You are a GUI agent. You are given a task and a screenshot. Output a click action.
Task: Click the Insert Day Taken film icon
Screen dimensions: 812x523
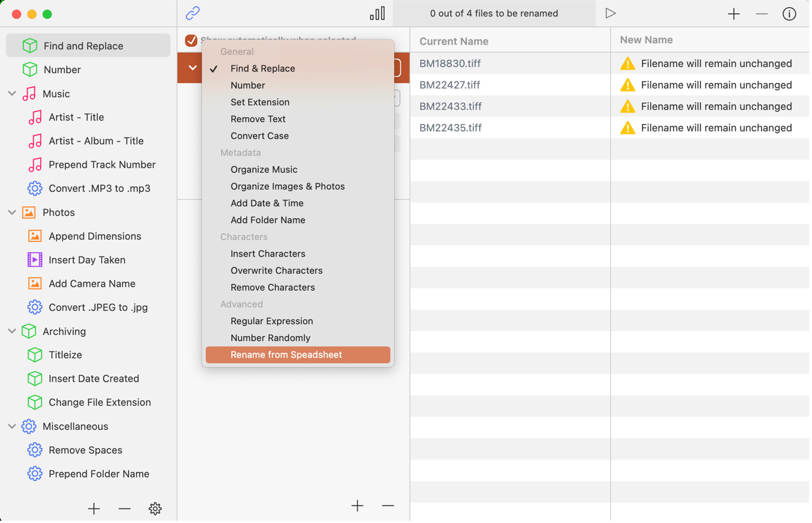pyautogui.click(x=35, y=260)
